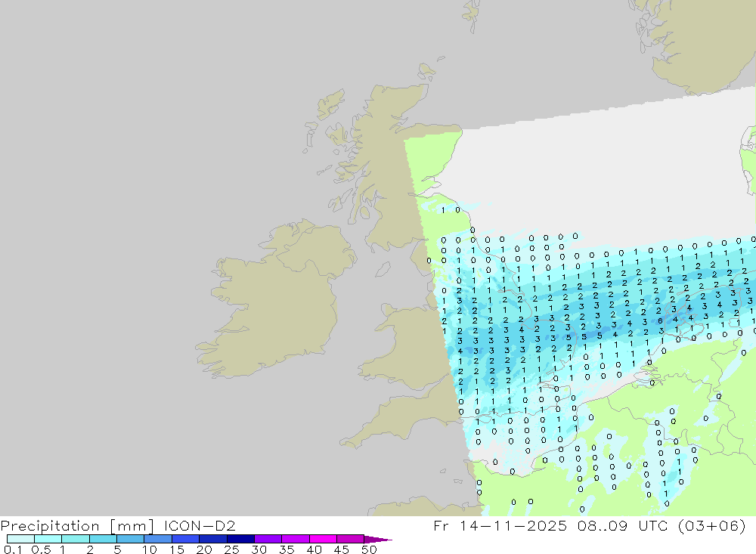
Task: Click the 35–40 mm purple legend swatch
Action: [295, 539]
